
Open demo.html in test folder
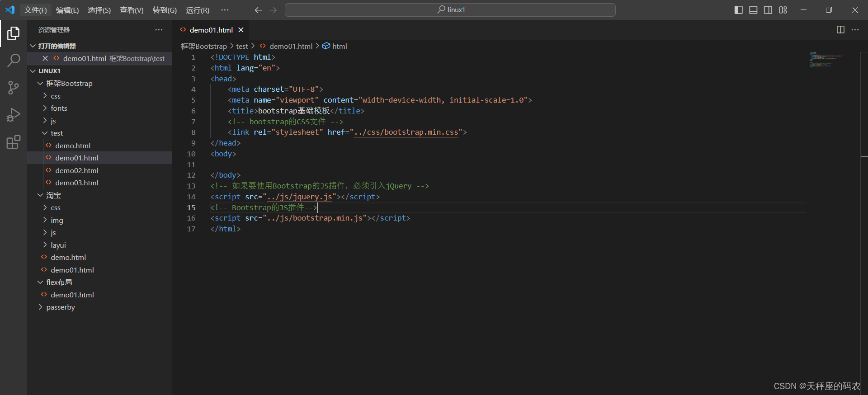[99, 146]
